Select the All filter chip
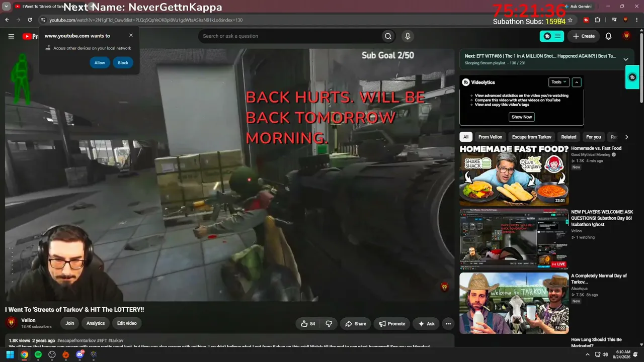 466,137
